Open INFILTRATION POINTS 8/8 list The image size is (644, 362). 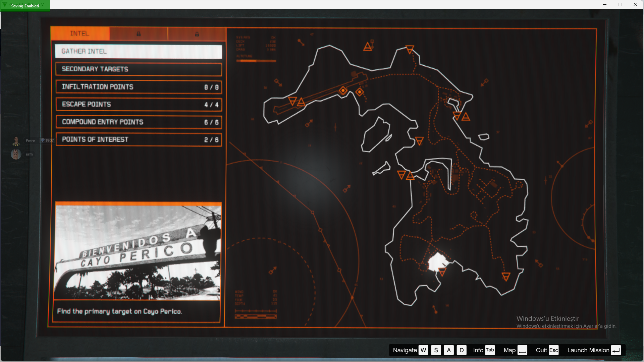[x=139, y=87]
